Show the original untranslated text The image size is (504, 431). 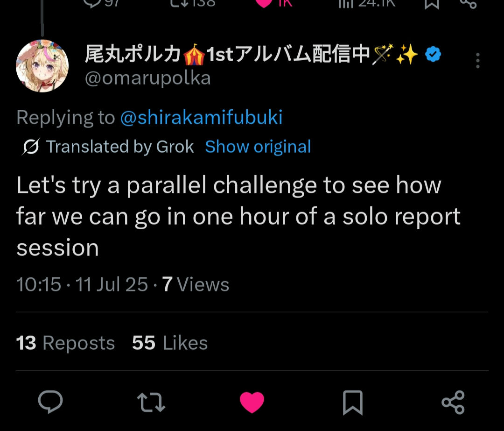coord(258,147)
